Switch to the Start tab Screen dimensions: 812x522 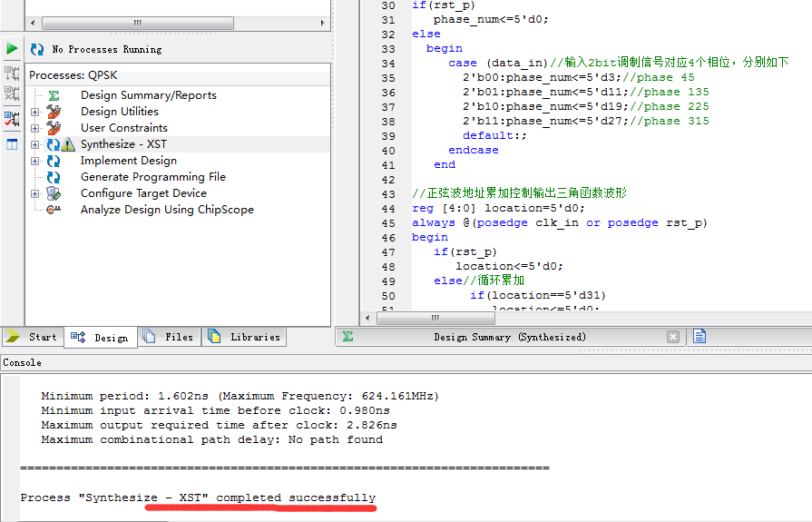[33, 337]
